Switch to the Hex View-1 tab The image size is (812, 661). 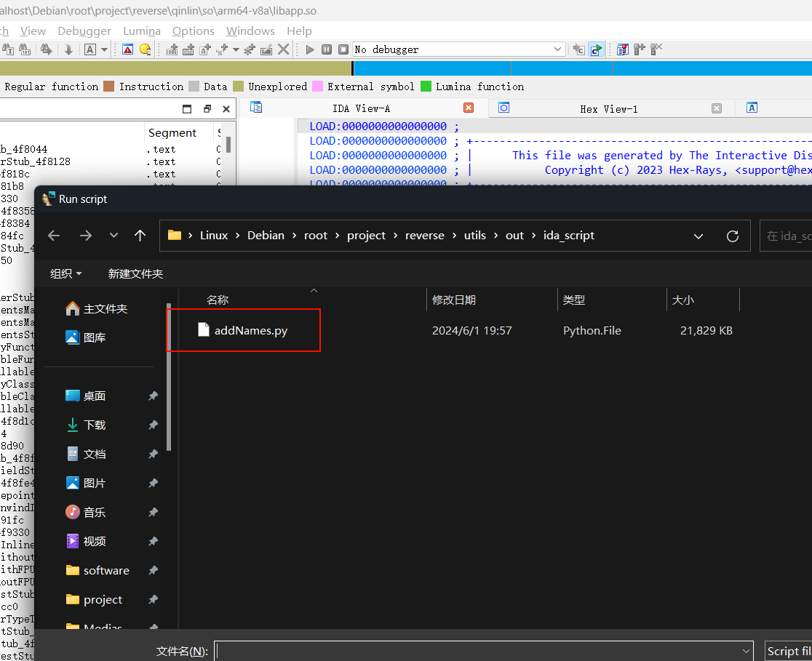[x=608, y=108]
